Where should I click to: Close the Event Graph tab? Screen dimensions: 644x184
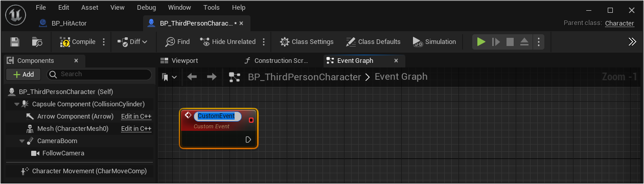pyautogui.click(x=396, y=60)
